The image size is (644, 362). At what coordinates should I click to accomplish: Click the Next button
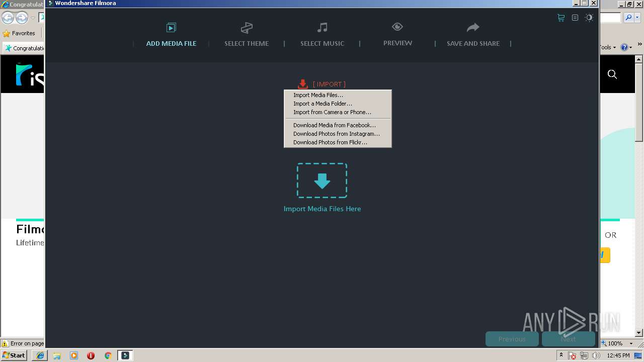(568, 339)
